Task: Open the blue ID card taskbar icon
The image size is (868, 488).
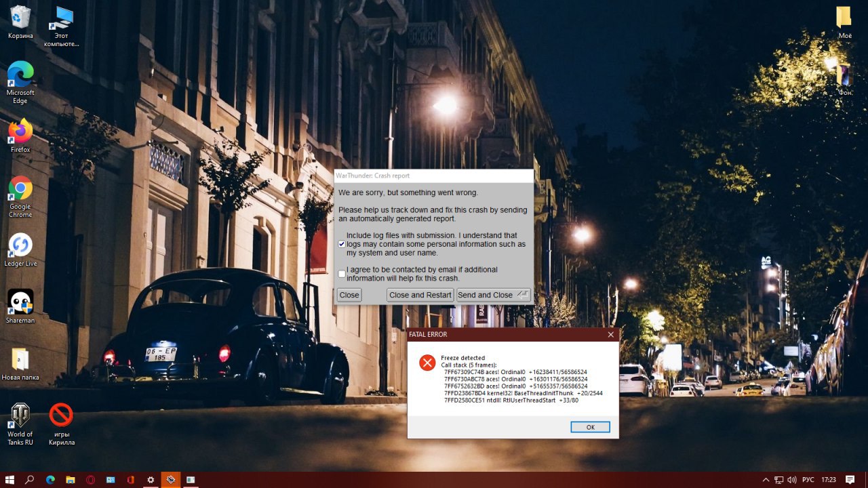Action: pyautogui.click(x=111, y=480)
